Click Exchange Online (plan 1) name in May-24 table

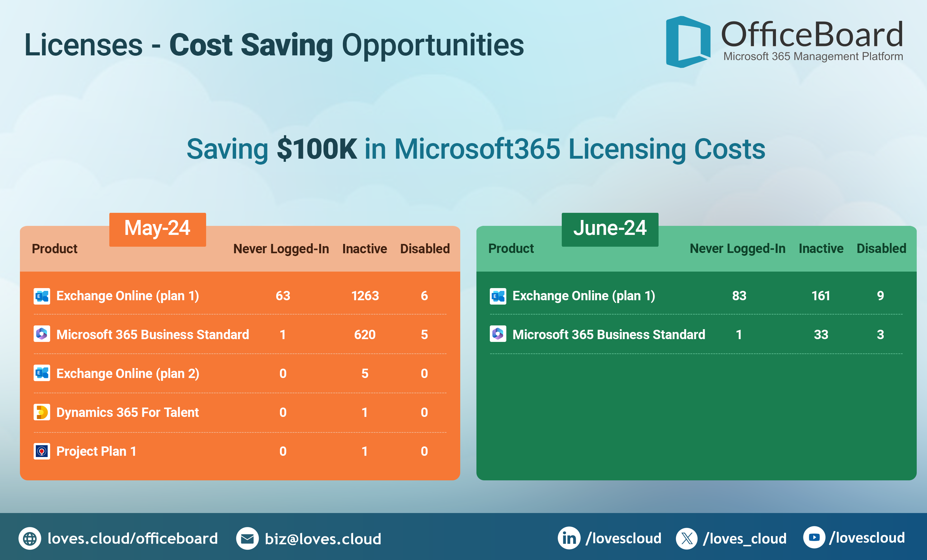(x=128, y=296)
